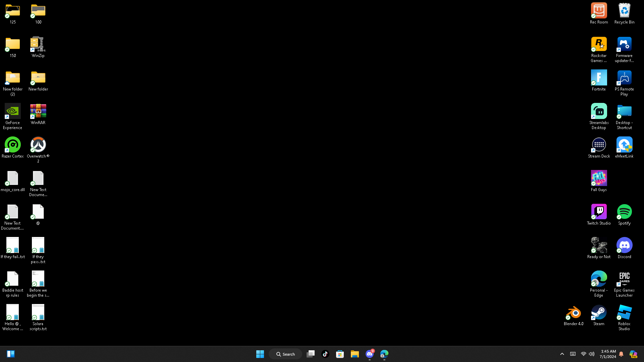This screenshot has width=644, height=362.
Task: Select the file named @
Action: pyautogui.click(x=38, y=215)
